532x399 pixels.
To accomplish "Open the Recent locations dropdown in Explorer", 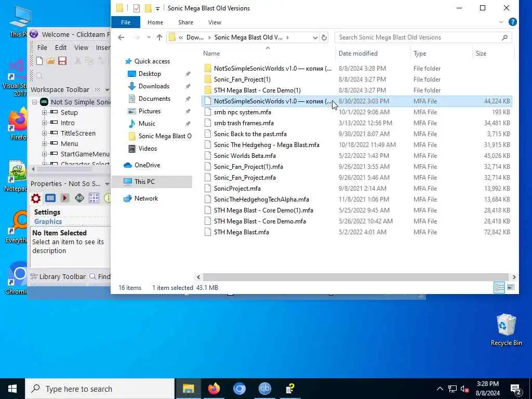I will coord(149,37).
